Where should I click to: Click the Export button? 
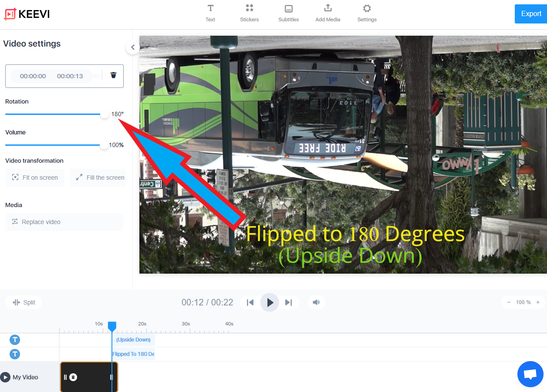point(530,14)
